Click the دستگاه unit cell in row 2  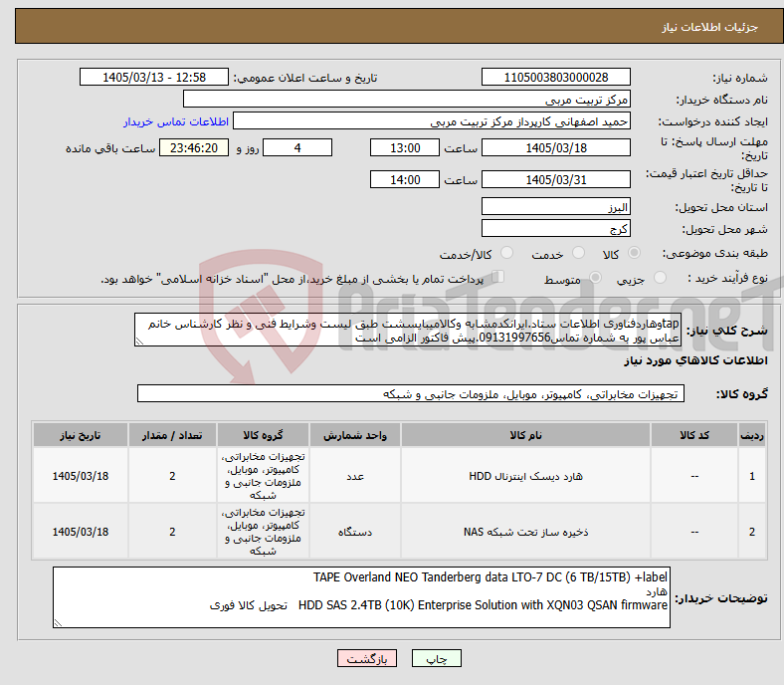pyautogui.click(x=355, y=532)
